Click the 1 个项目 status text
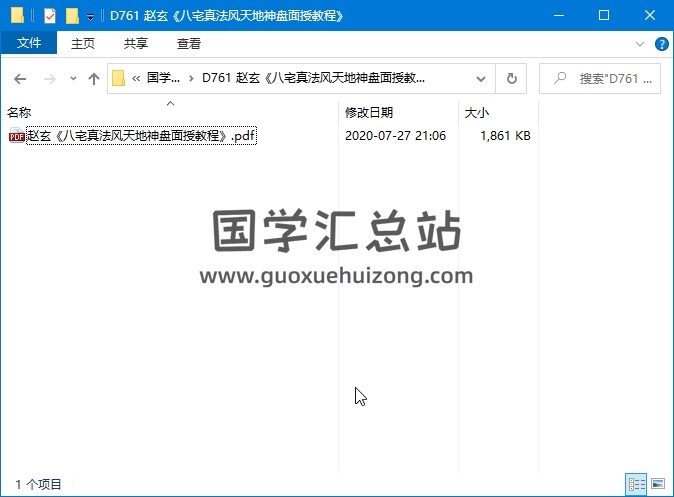The width and height of the screenshot is (674, 497). coord(38,485)
